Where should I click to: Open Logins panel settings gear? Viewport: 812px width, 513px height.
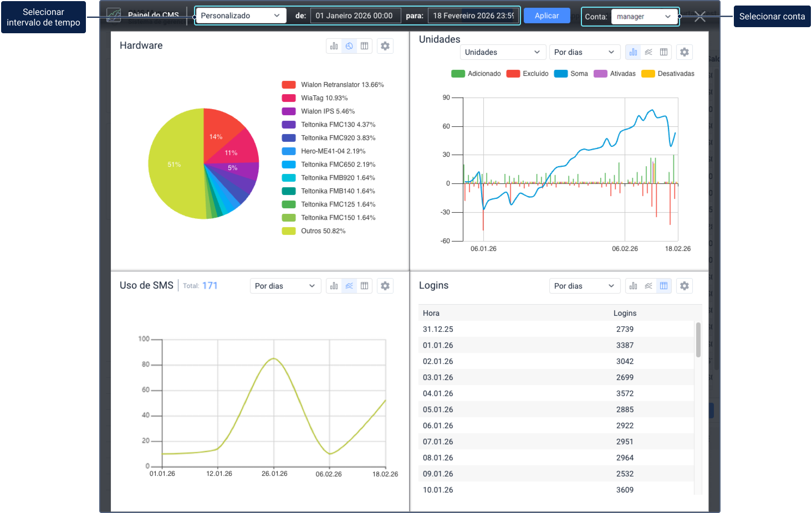point(685,286)
